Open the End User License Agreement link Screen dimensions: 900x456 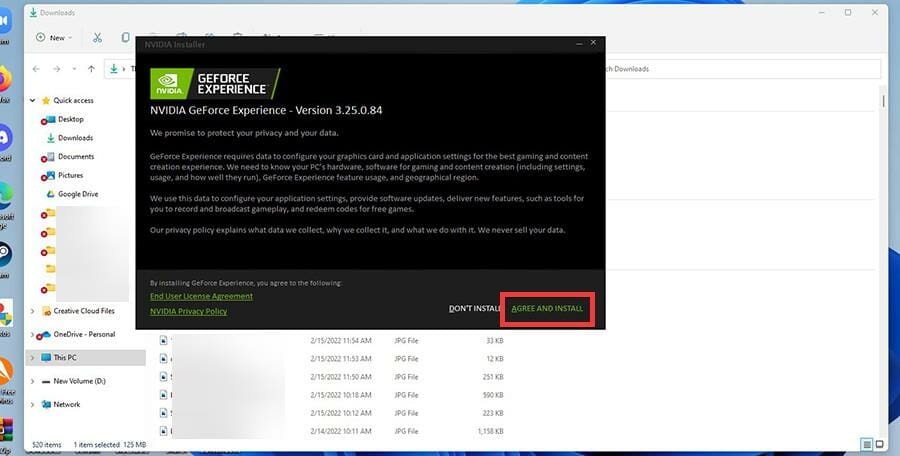tap(201, 296)
